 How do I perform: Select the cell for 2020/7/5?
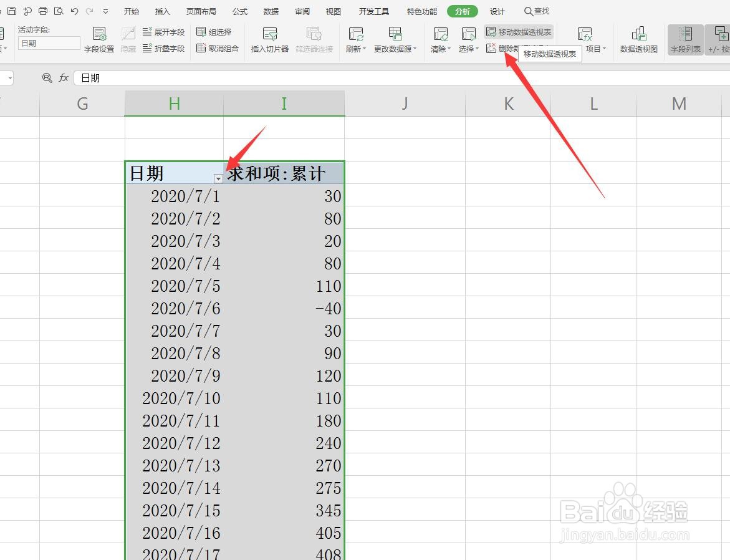pyautogui.click(x=185, y=286)
